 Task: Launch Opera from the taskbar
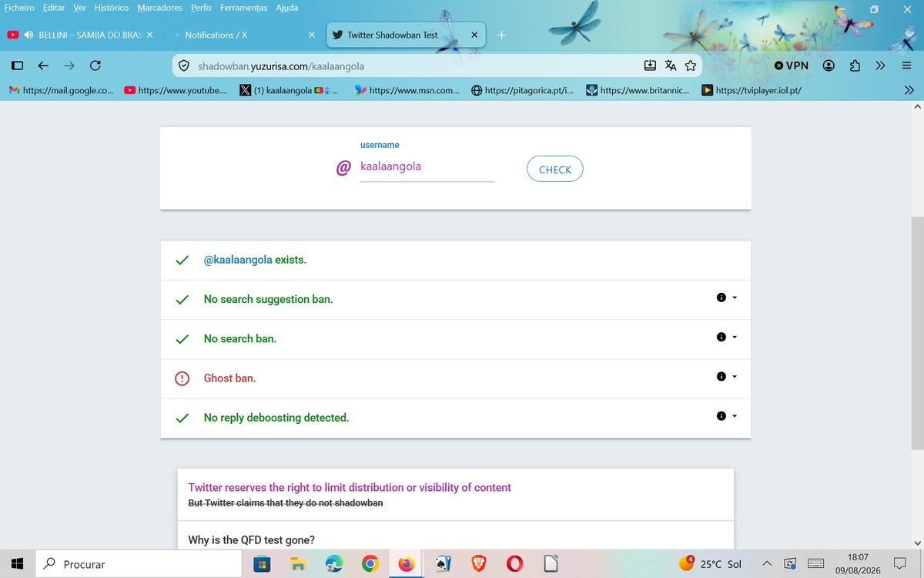pyautogui.click(x=514, y=564)
